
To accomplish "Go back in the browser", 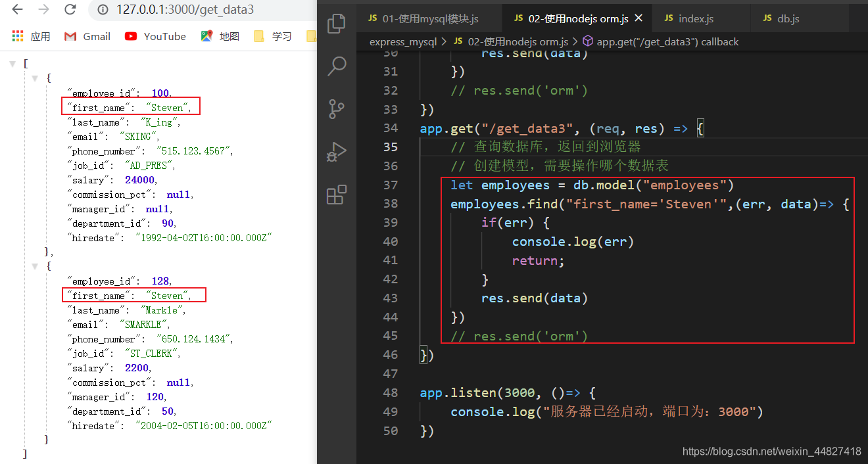I will pos(18,10).
